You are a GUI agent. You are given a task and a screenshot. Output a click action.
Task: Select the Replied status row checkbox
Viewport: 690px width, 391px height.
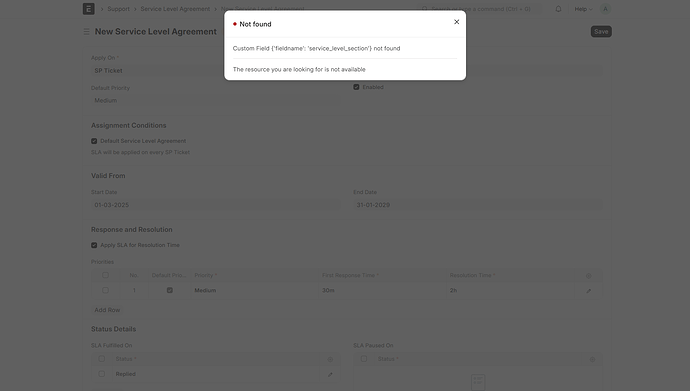[102, 374]
